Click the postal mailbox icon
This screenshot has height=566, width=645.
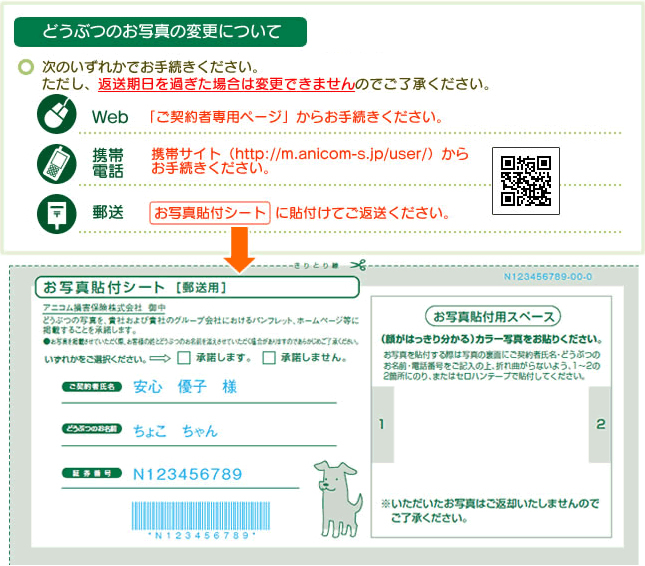[x=57, y=214]
